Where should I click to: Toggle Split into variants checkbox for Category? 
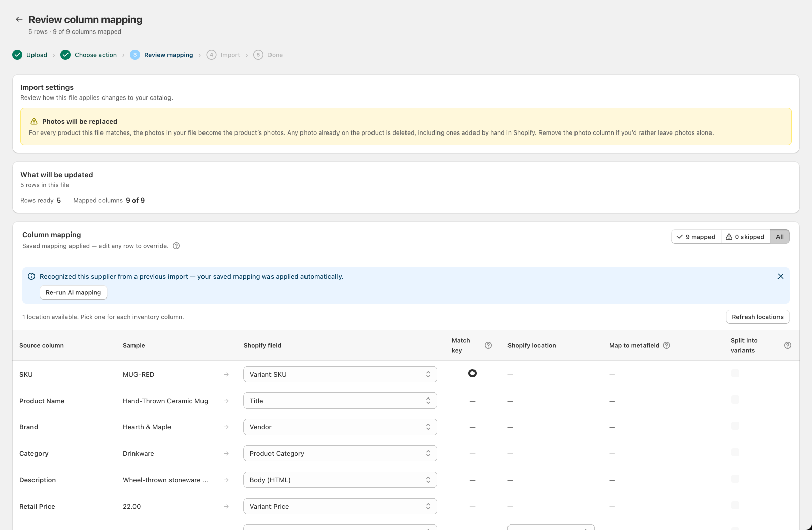click(735, 452)
